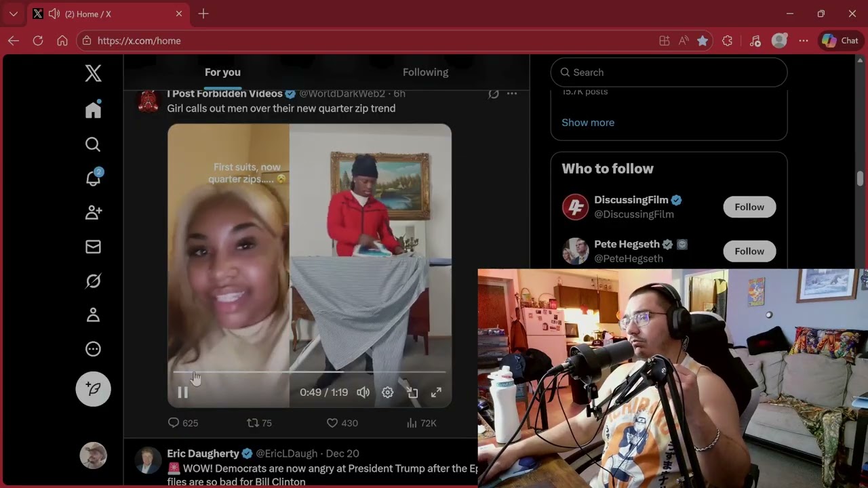Screen dimensions: 868x488
Task: Open browser extensions icon
Action: coord(728,41)
